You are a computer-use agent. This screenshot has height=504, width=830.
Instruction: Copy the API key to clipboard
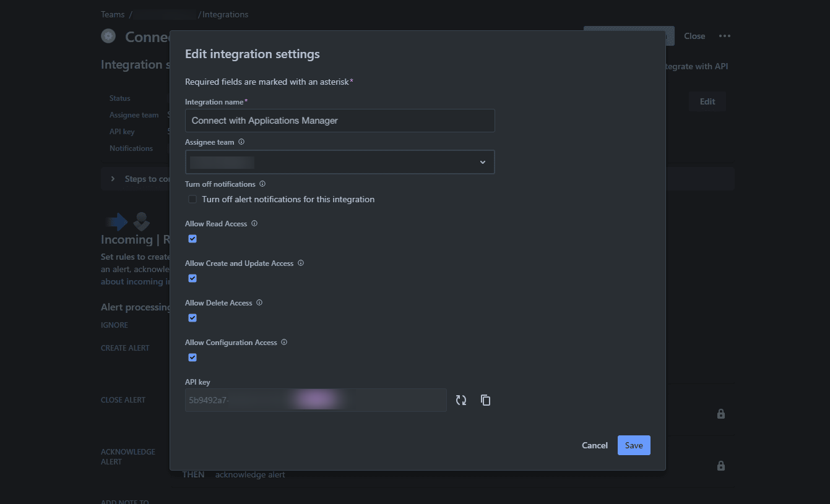485,400
